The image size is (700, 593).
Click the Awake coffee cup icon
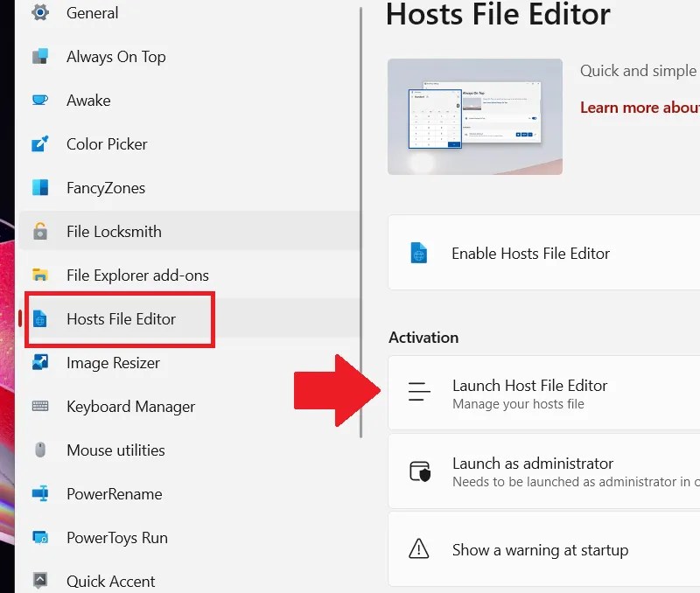click(x=38, y=100)
